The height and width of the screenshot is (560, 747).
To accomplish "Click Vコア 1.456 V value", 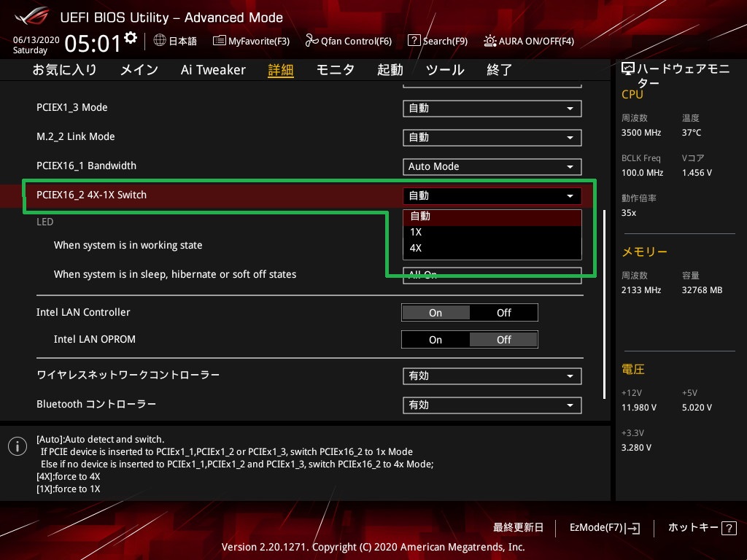I will pos(697,173).
